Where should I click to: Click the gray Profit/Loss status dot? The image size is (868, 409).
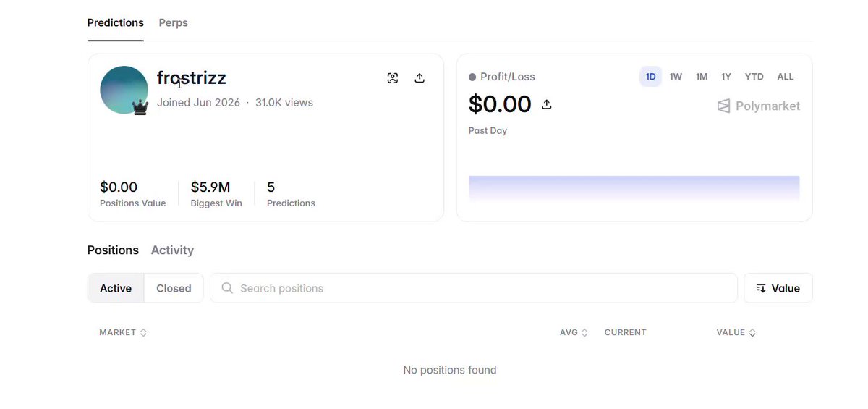472,77
